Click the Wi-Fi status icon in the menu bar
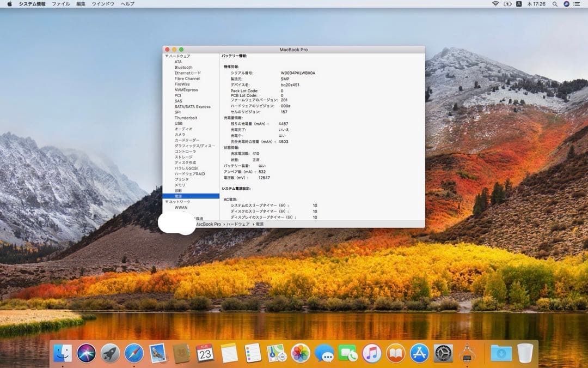 click(497, 4)
